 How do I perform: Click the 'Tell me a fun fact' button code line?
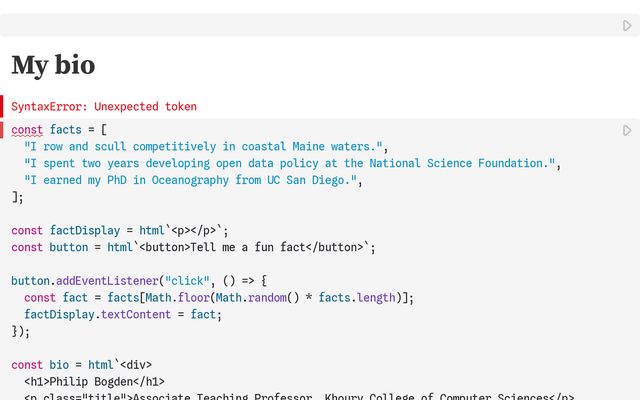point(193,247)
